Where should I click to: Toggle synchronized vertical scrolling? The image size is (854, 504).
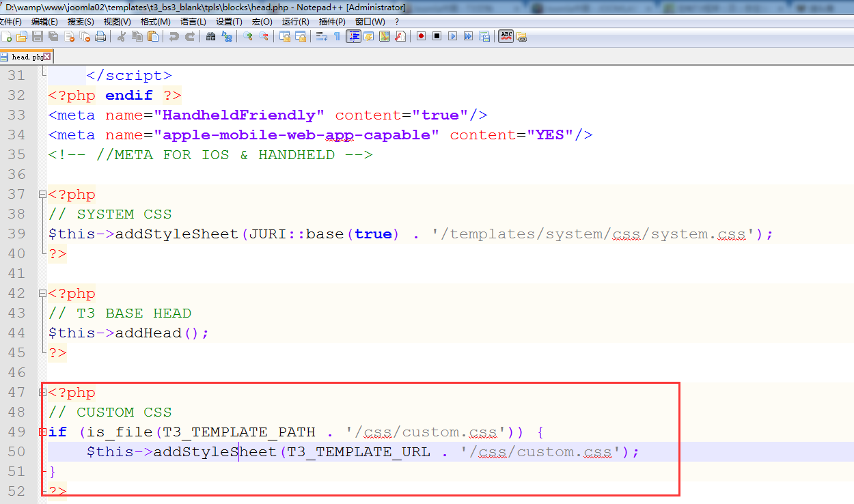285,36
